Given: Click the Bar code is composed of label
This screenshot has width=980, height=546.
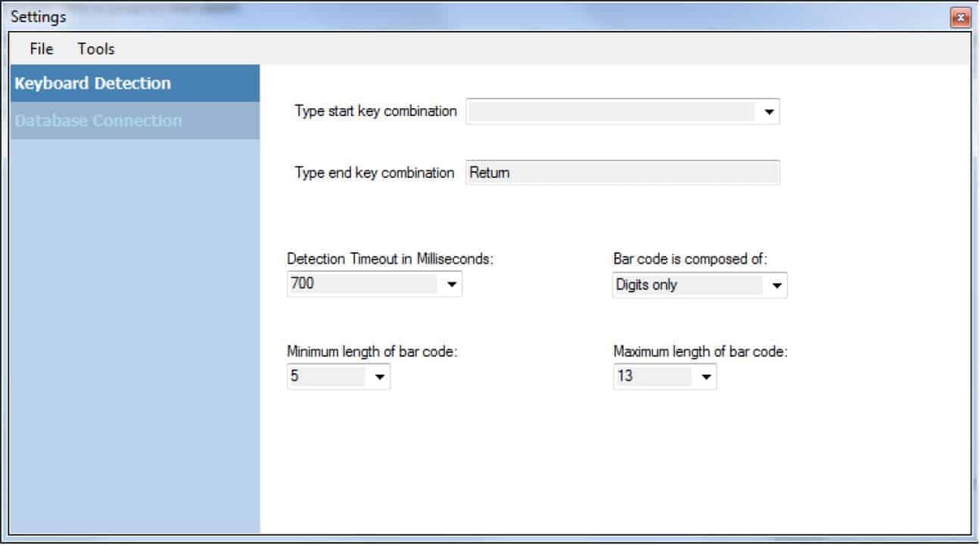Looking at the screenshot, I should point(690,259).
